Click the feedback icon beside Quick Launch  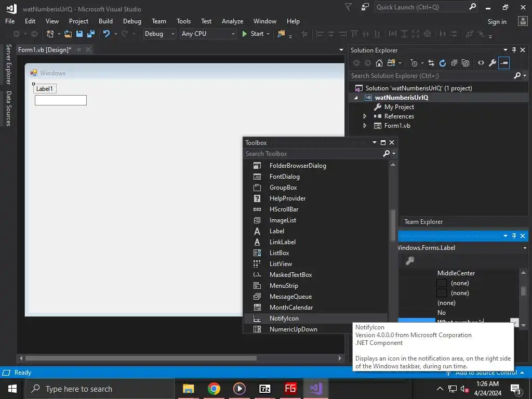coord(365,7)
